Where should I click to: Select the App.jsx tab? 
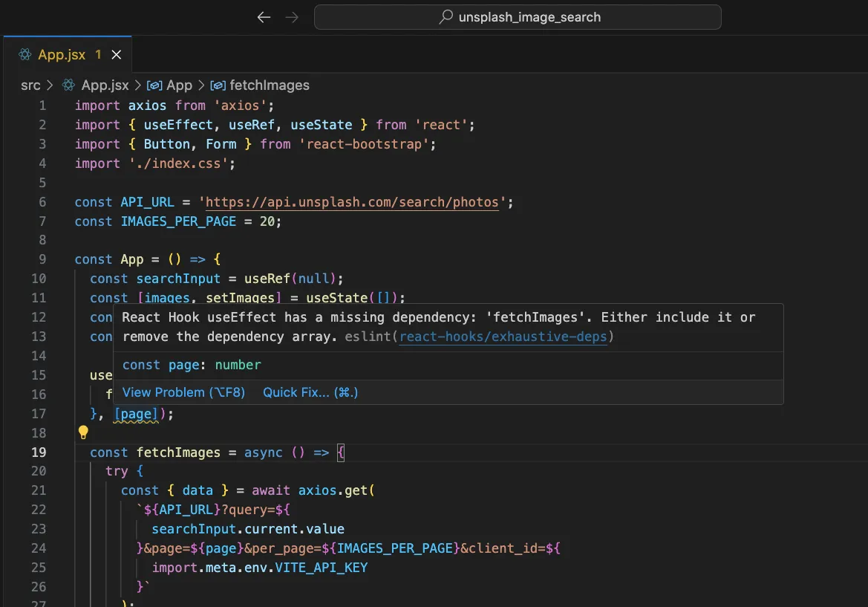coord(62,55)
